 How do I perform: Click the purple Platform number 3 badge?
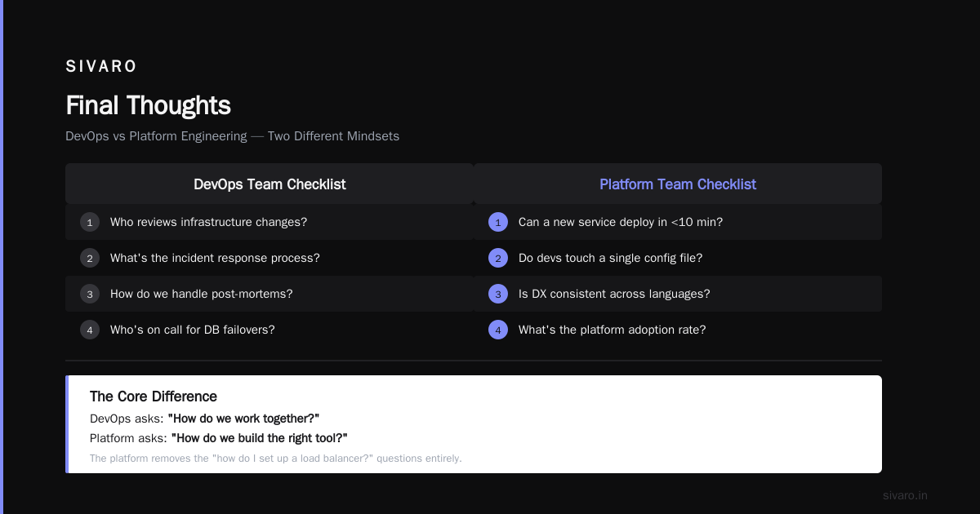(498, 294)
